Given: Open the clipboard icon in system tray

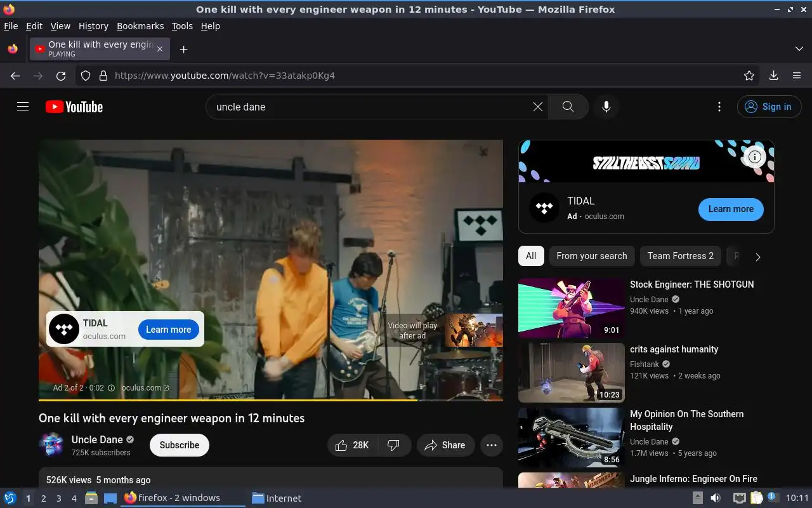Looking at the screenshot, I should coord(756,498).
